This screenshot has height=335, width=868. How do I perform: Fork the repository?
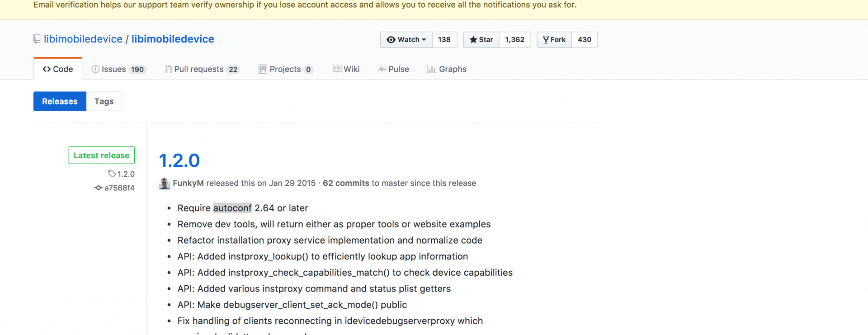[x=554, y=40]
